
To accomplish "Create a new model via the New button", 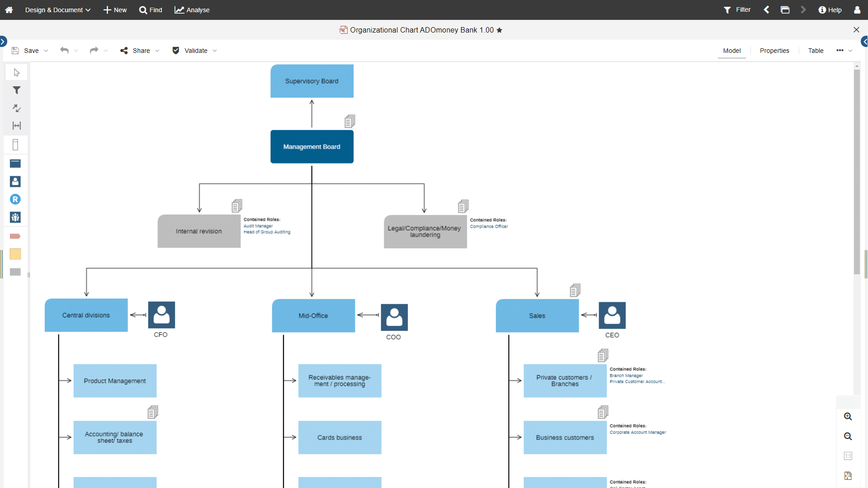I will pos(115,9).
